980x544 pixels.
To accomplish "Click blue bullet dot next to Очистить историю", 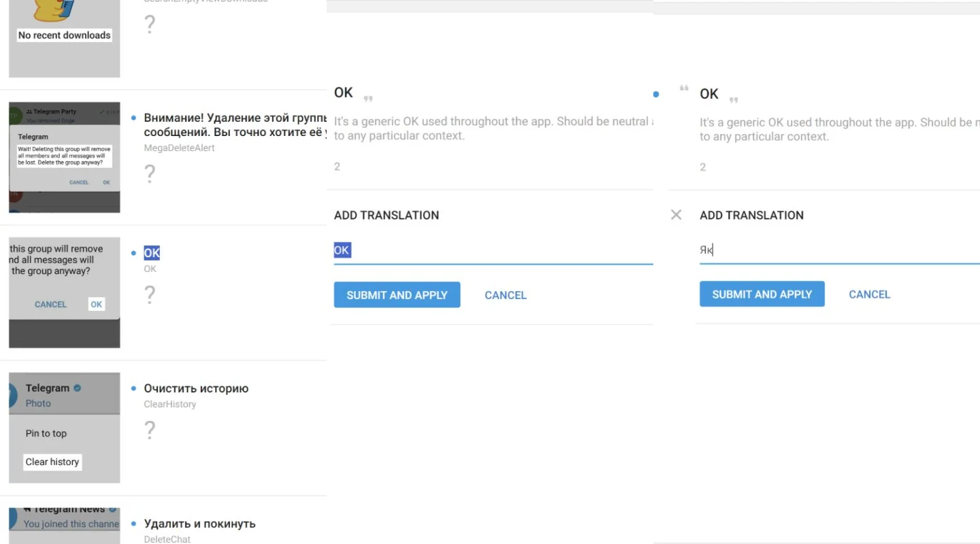I will [x=133, y=388].
